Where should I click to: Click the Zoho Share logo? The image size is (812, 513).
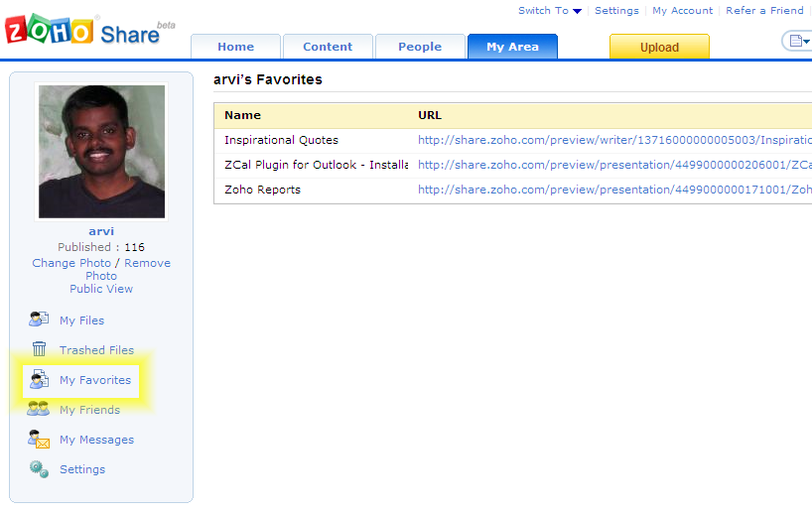(84, 31)
